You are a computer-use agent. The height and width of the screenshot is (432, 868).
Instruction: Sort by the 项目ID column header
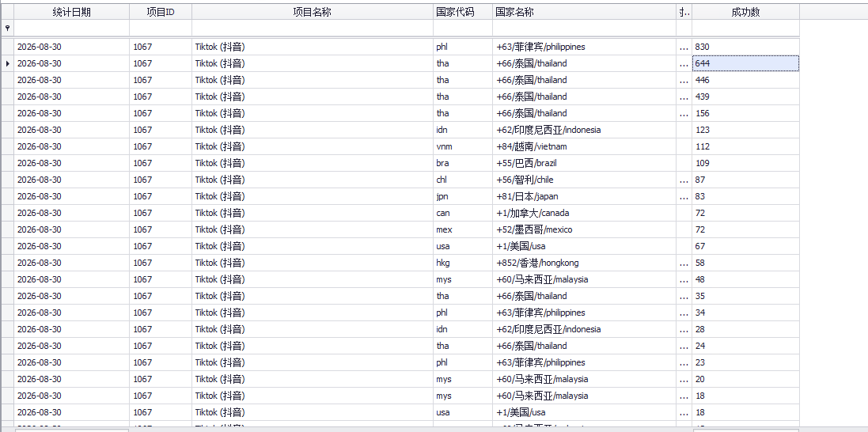tap(161, 12)
